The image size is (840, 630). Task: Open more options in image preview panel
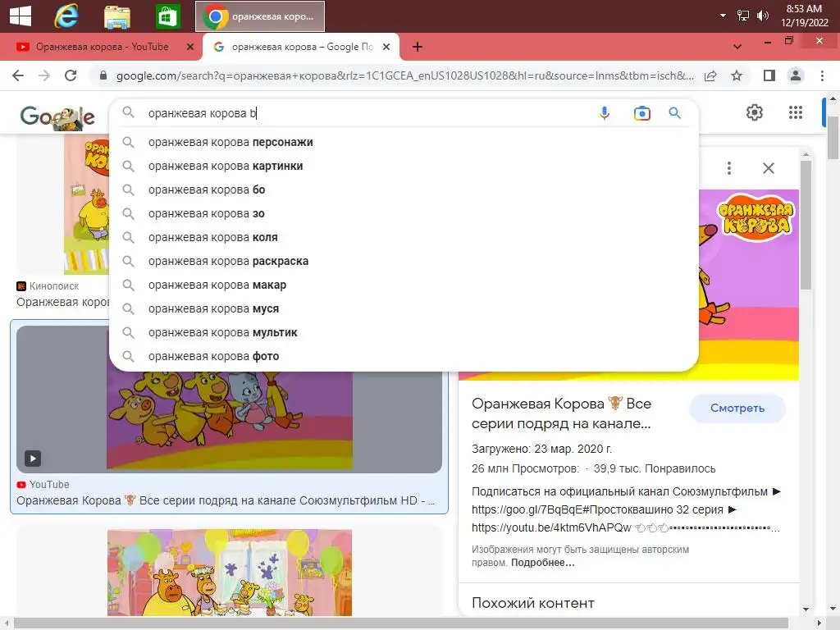[x=729, y=168]
